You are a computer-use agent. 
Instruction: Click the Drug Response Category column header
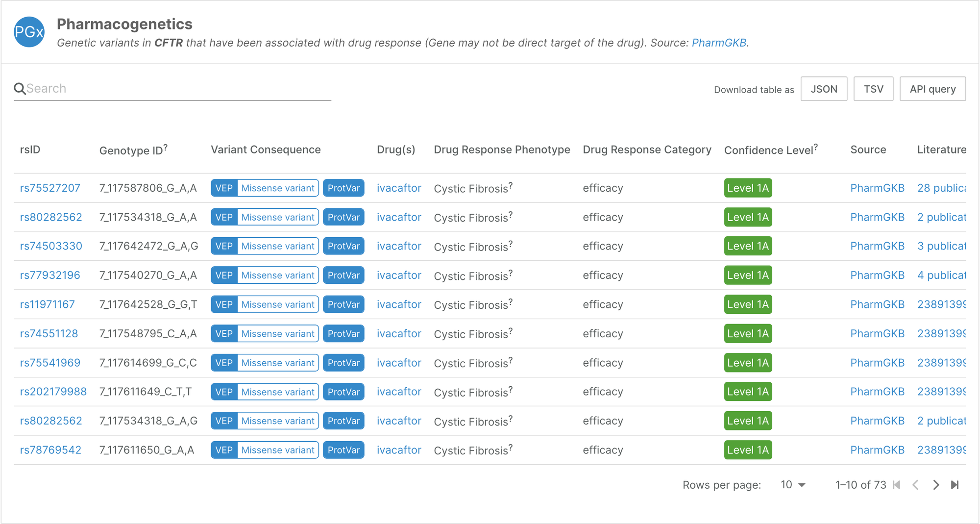[x=647, y=150]
